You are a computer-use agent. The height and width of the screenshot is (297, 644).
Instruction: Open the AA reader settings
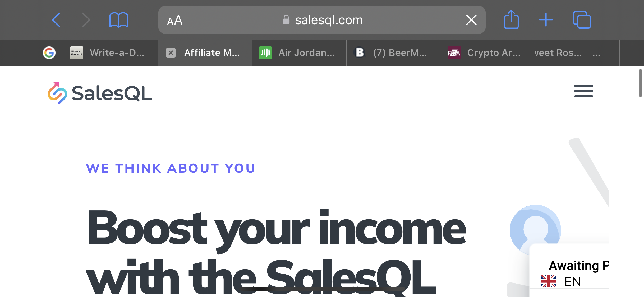point(175,20)
